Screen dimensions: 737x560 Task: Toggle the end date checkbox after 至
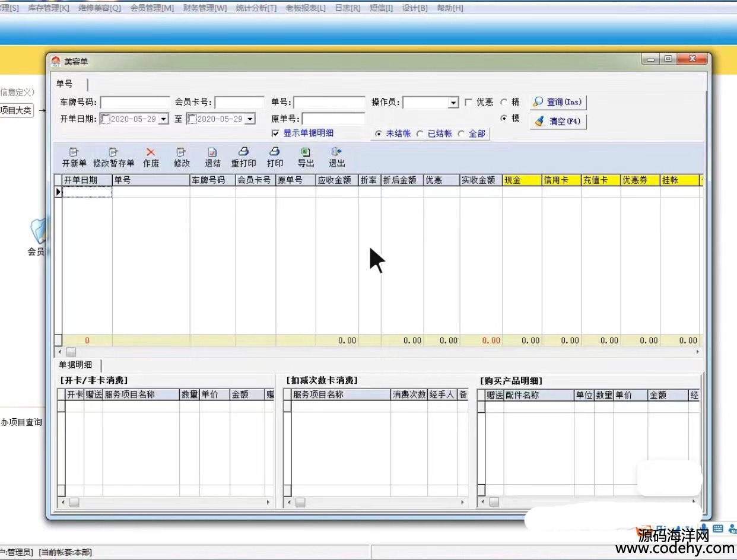[x=192, y=119]
